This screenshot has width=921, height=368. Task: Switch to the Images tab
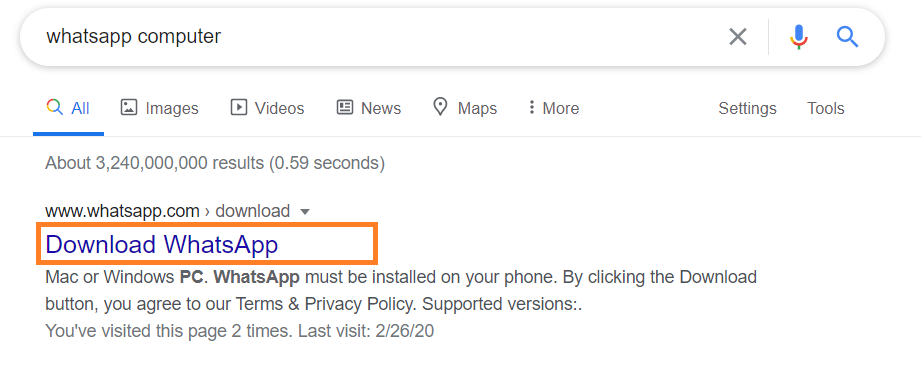point(160,108)
